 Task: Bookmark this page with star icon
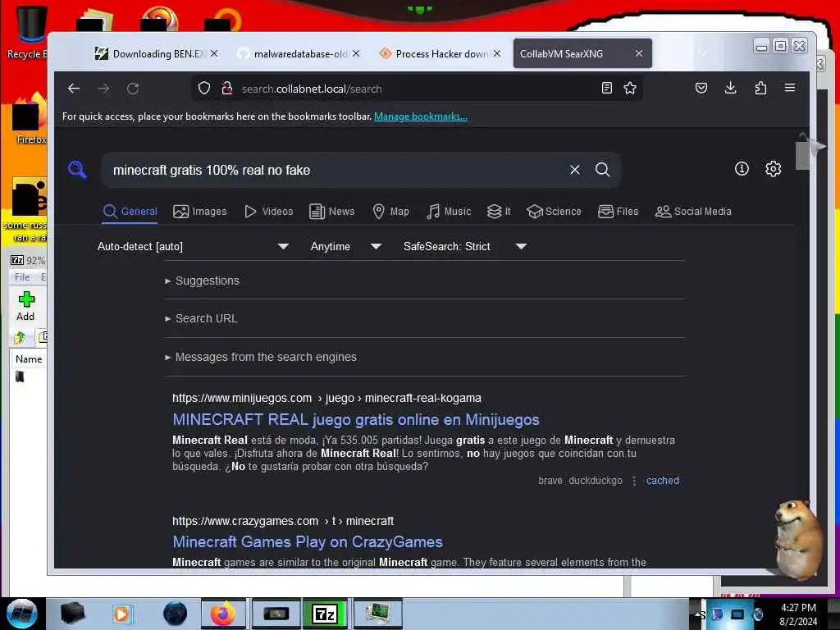click(x=630, y=89)
